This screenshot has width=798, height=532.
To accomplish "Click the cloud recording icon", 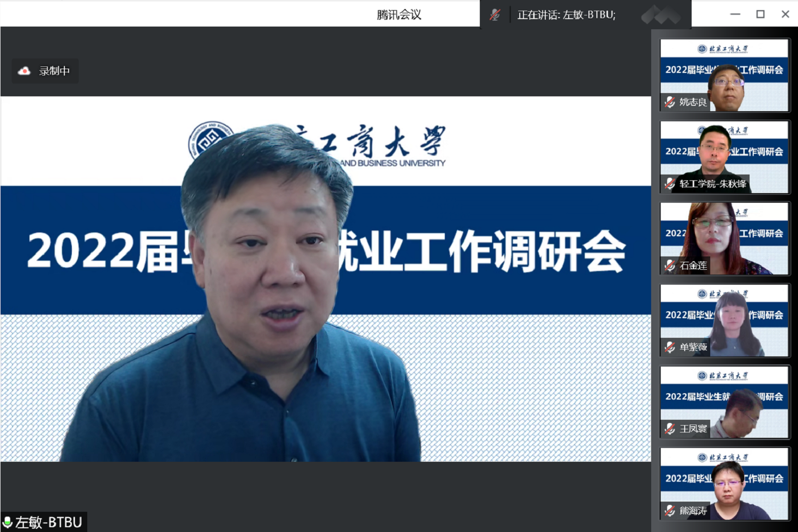I will [24, 71].
